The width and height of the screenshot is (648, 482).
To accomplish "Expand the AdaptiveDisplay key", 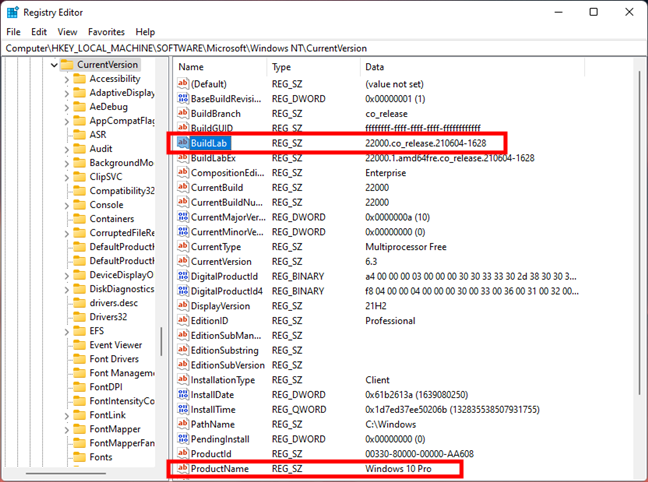I will 67,94.
